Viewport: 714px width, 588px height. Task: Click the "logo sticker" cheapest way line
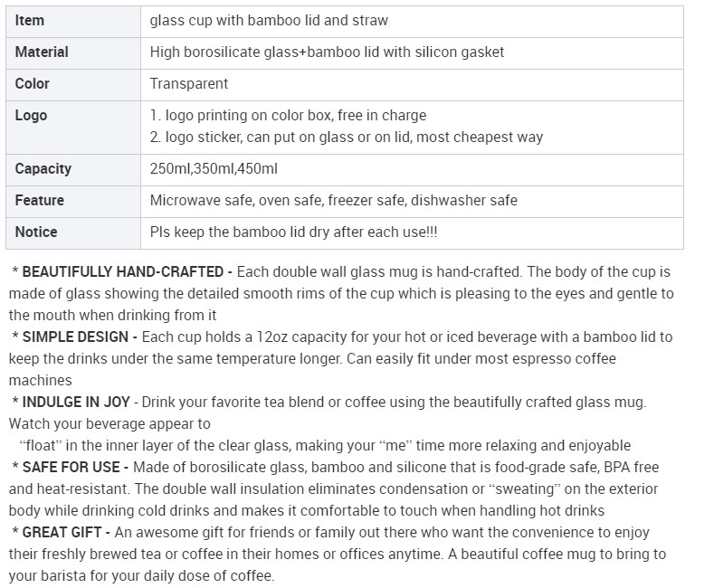pyautogui.click(x=347, y=137)
